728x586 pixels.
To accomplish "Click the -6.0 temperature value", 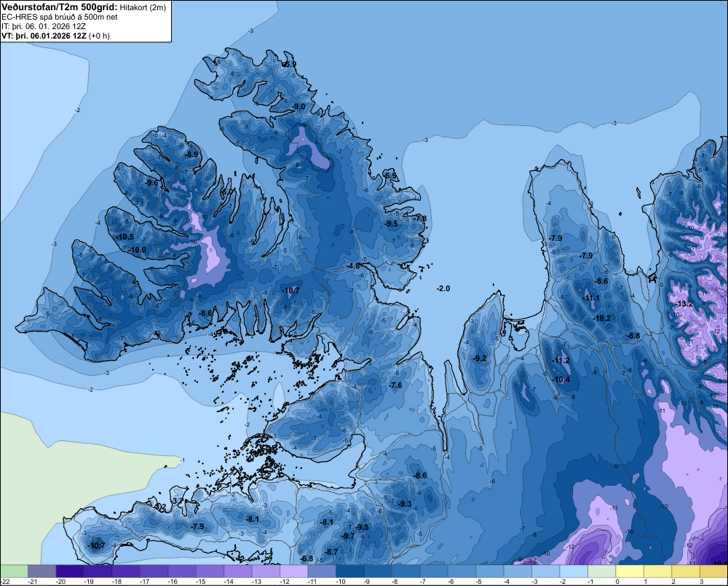I will [226, 191].
